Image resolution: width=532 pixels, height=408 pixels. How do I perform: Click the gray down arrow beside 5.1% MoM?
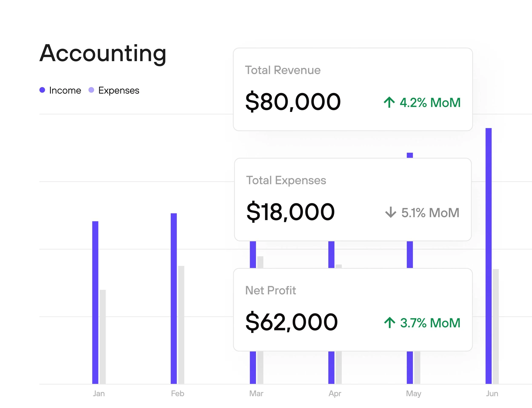pyautogui.click(x=390, y=212)
